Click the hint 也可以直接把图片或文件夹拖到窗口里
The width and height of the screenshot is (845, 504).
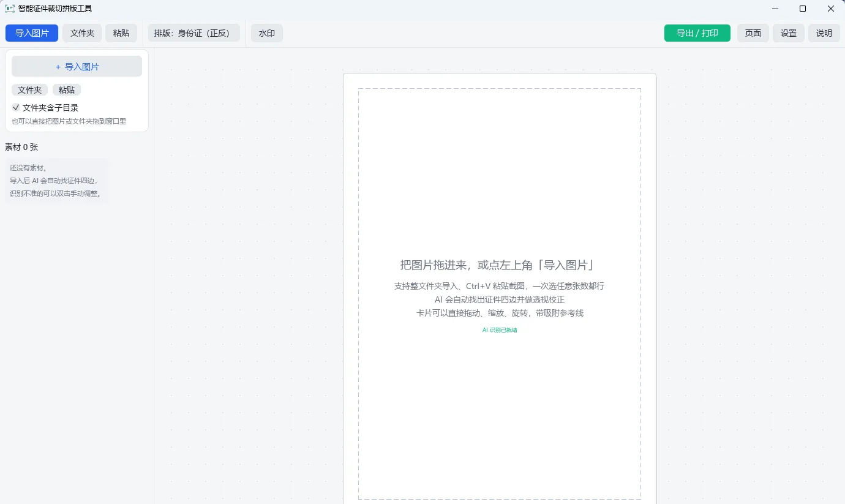pyautogui.click(x=69, y=121)
